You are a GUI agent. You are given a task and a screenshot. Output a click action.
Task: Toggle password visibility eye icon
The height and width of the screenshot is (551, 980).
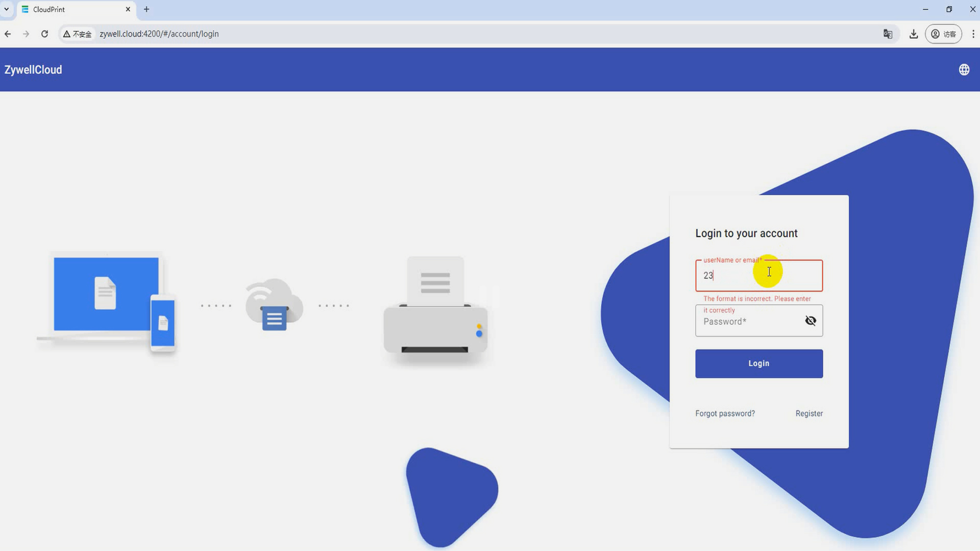click(x=811, y=320)
